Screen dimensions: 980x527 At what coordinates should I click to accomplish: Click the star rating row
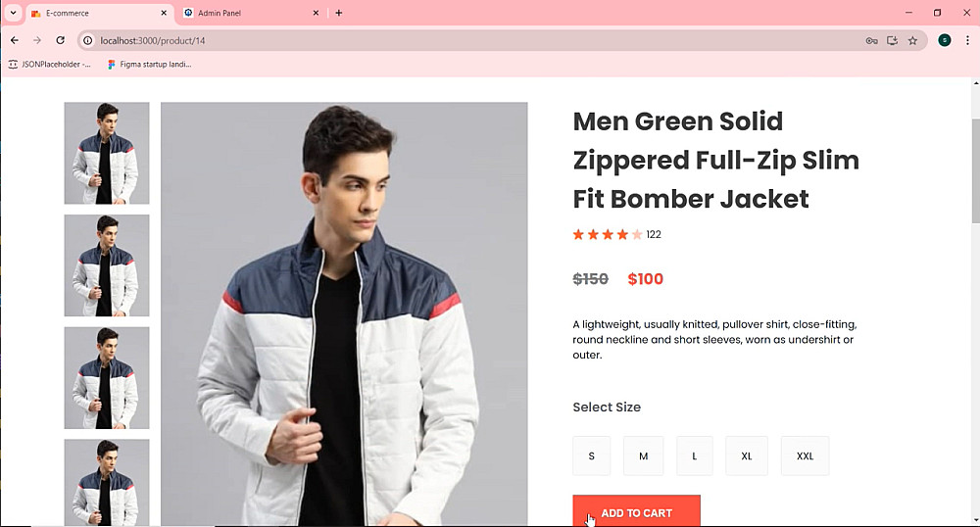coord(608,234)
